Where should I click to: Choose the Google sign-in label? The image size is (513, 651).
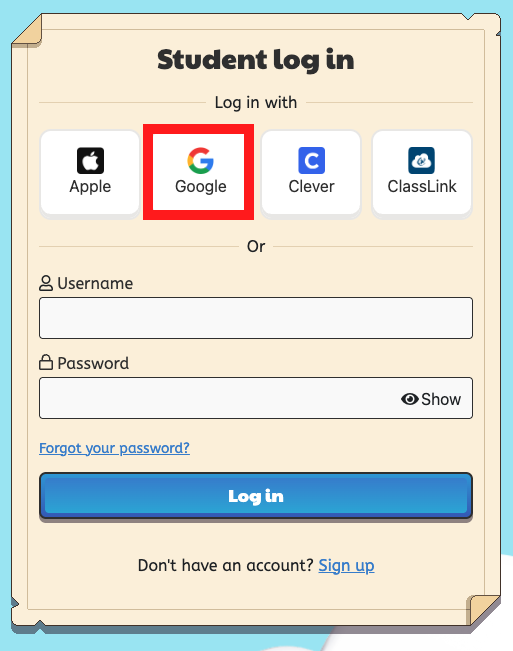(x=200, y=186)
